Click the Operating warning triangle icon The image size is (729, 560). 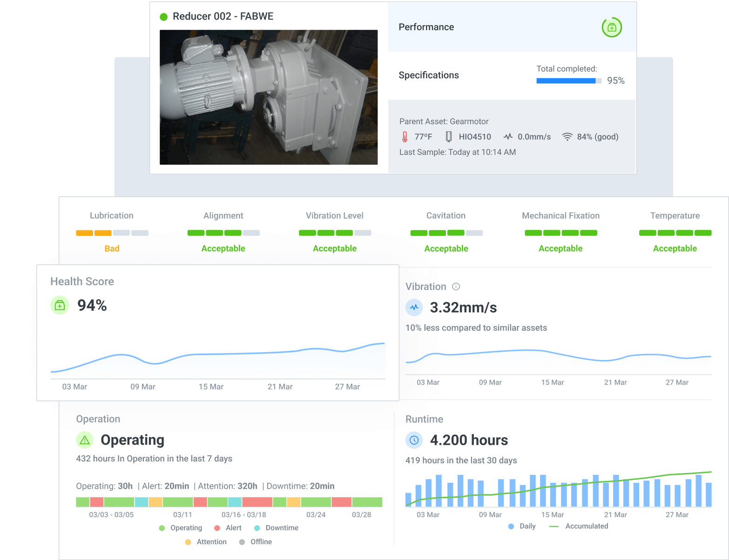85,440
